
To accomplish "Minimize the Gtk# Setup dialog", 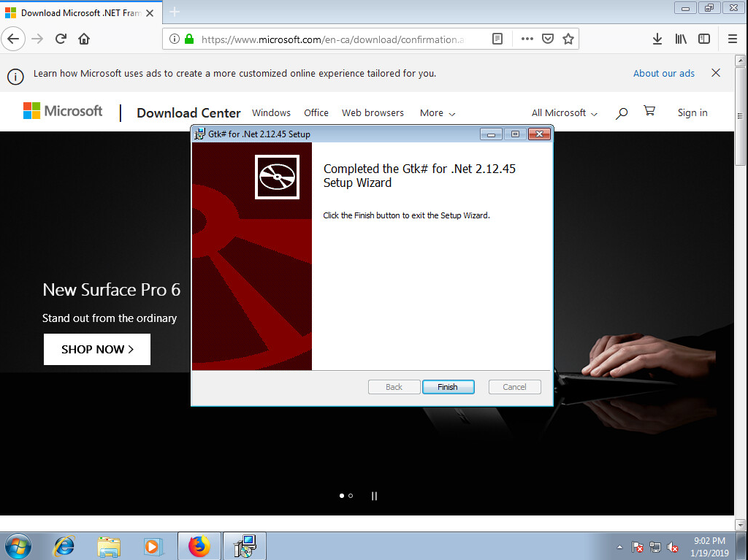I will click(491, 134).
